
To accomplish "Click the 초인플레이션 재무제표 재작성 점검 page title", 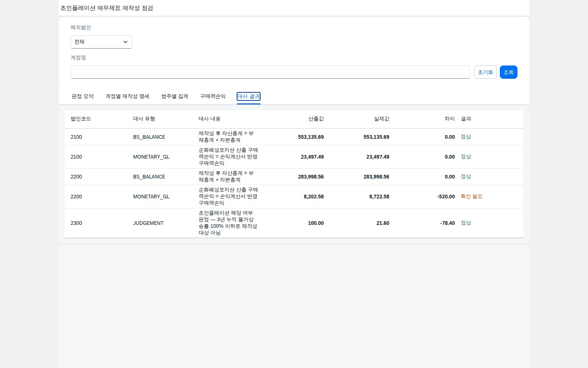I will 107,8.
